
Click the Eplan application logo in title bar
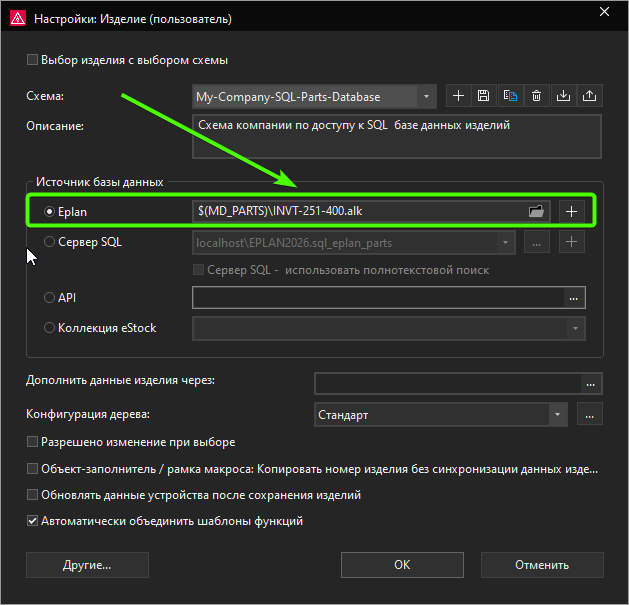18,18
